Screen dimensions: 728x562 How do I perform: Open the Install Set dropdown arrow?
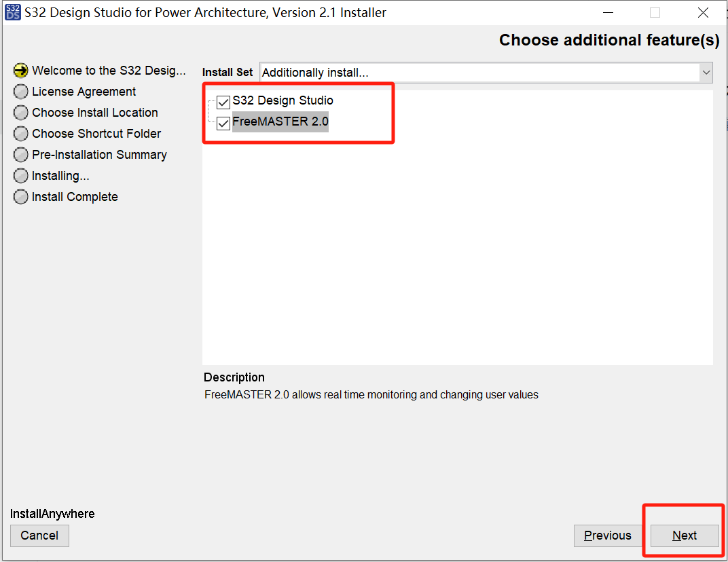[x=706, y=73]
